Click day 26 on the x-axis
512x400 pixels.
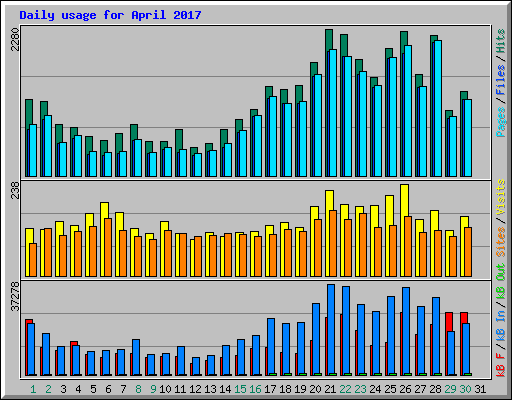pyautogui.click(x=405, y=389)
